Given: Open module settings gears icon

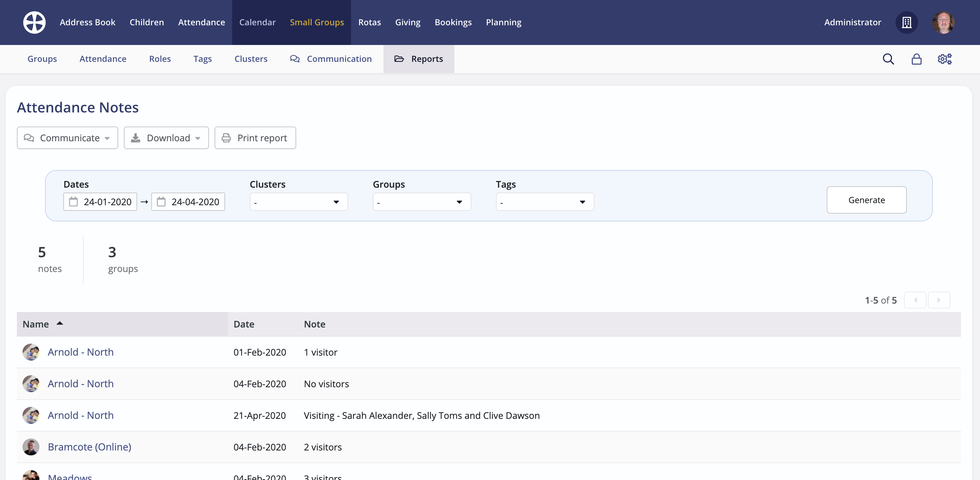Looking at the screenshot, I should click(944, 59).
